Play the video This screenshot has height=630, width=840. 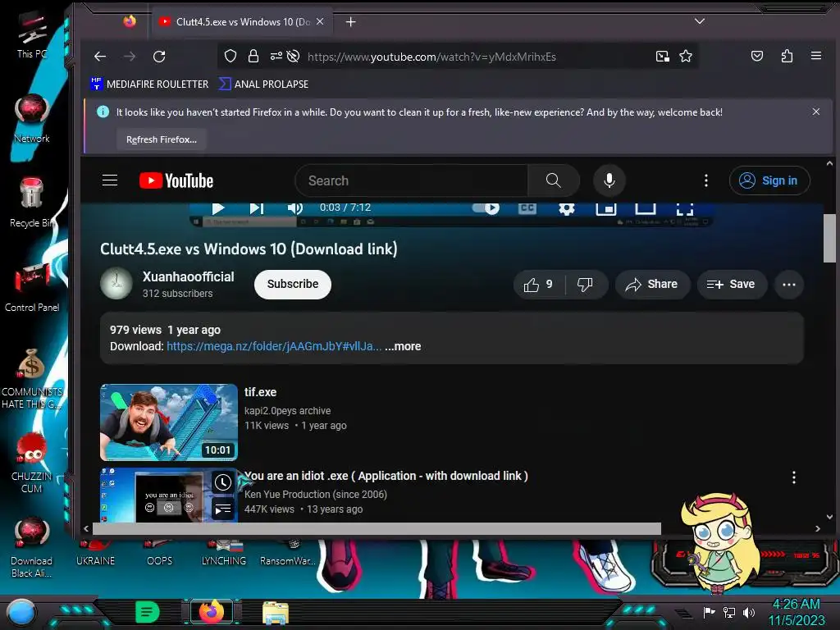(218, 208)
